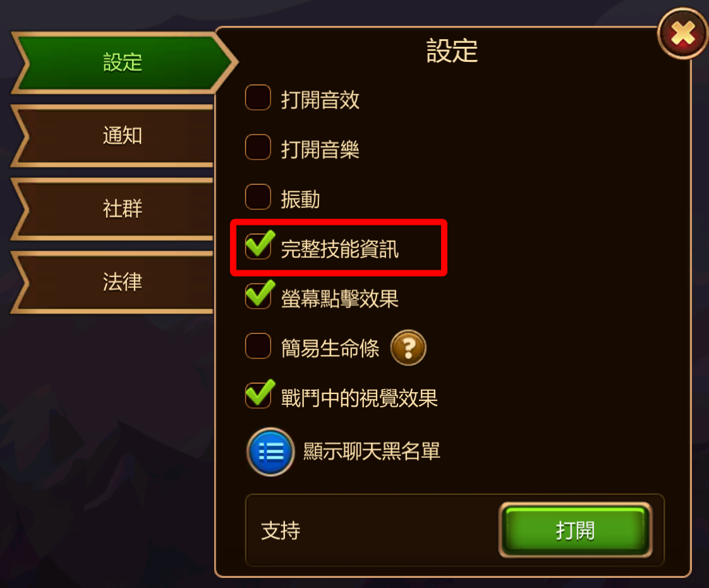This screenshot has width=709, height=588.
Task: Tick the 簡易生命條 checkbox
Action: point(258,345)
